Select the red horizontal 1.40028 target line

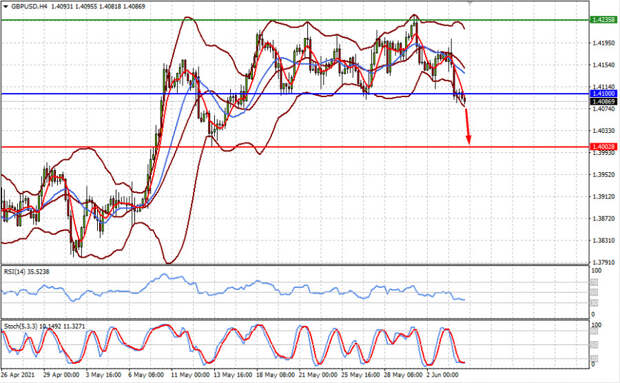coord(295,147)
